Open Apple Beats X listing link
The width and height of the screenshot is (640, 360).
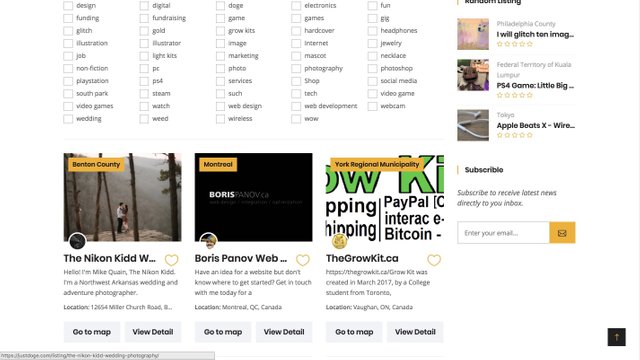(x=536, y=126)
